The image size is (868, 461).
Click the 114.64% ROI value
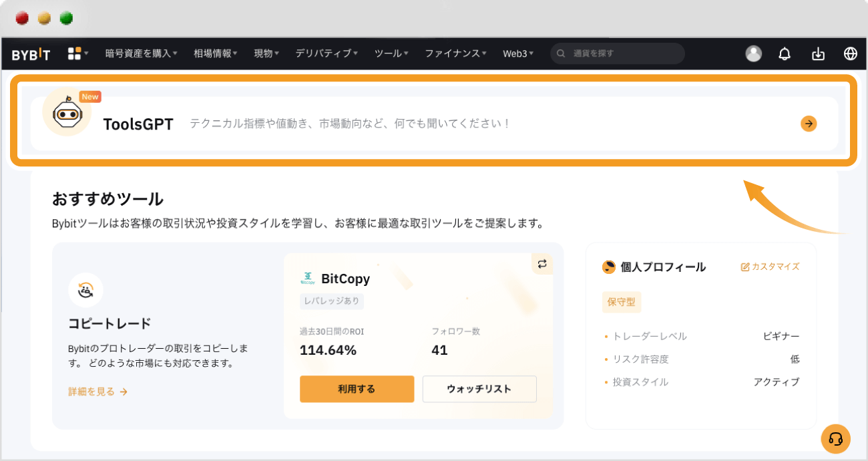(328, 350)
